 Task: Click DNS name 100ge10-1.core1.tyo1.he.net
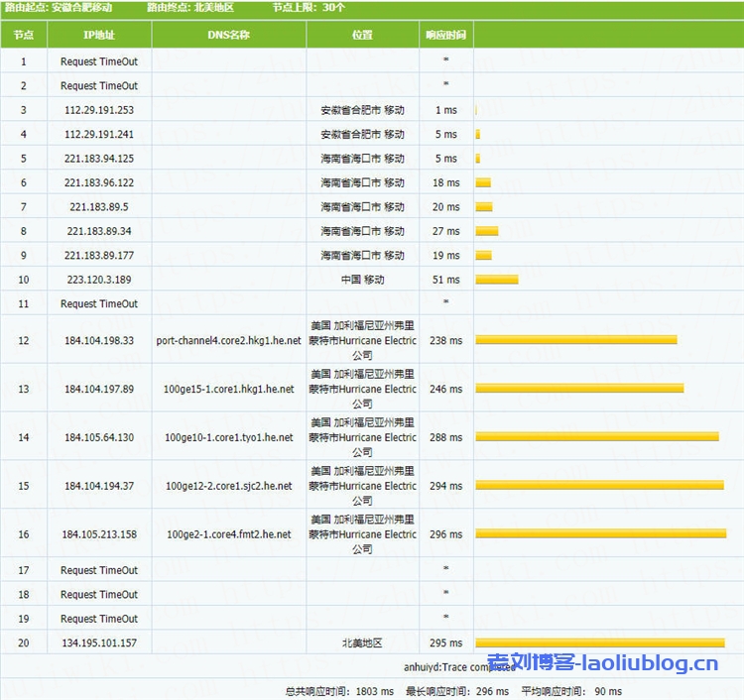(x=229, y=437)
